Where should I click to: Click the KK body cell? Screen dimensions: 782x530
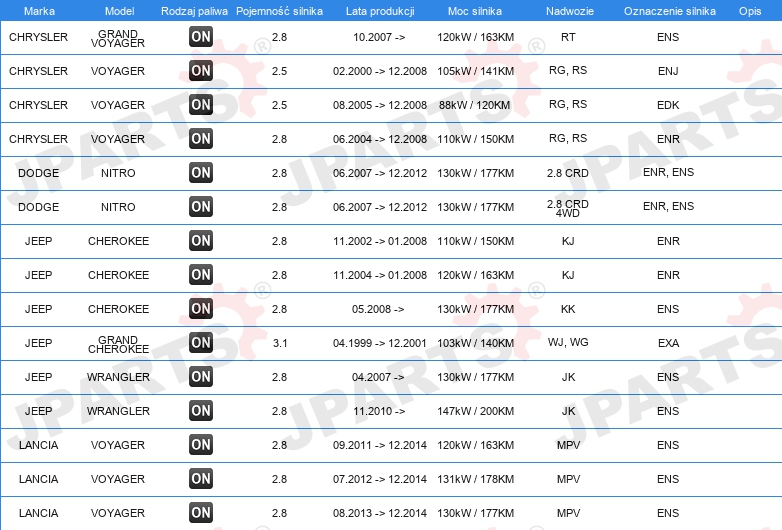click(568, 309)
